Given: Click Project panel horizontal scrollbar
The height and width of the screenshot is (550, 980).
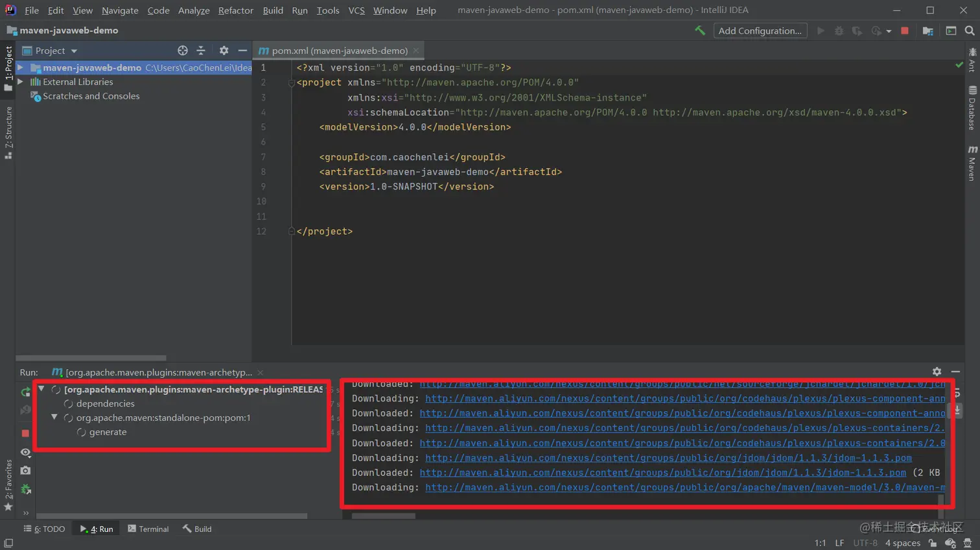Looking at the screenshot, I should pyautogui.click(x=91, y=358).
